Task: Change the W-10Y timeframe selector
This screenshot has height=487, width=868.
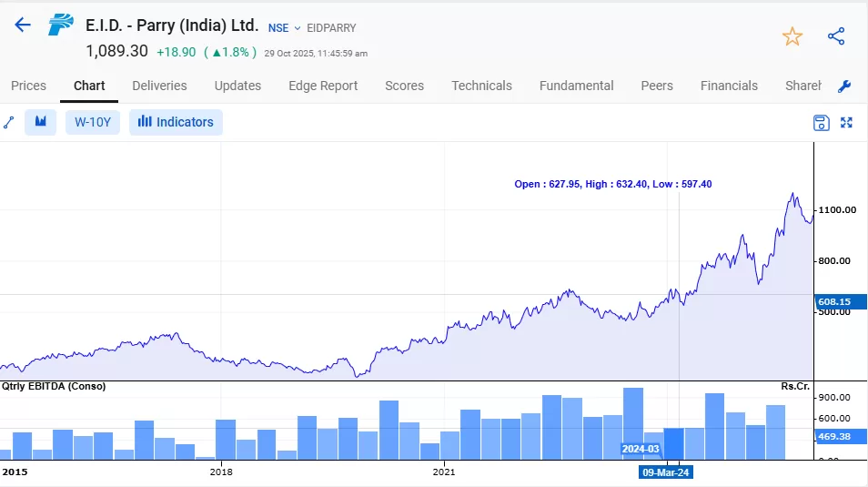Action: (x=93, y=122)
